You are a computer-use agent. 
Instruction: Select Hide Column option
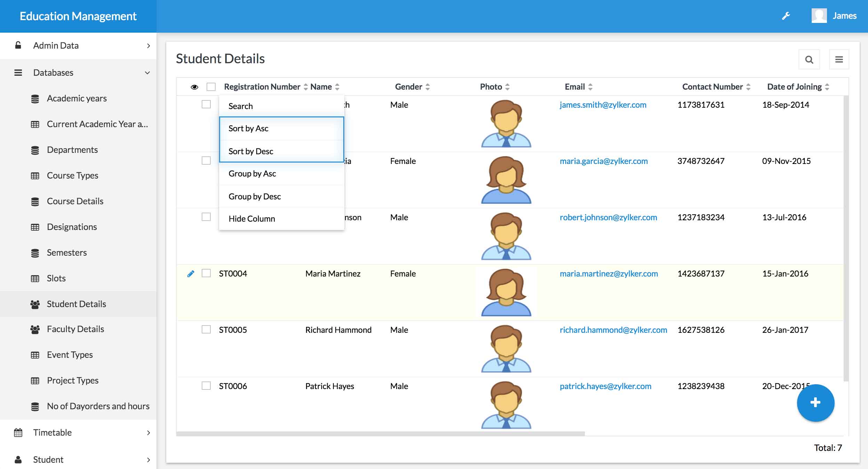(252, 218)
